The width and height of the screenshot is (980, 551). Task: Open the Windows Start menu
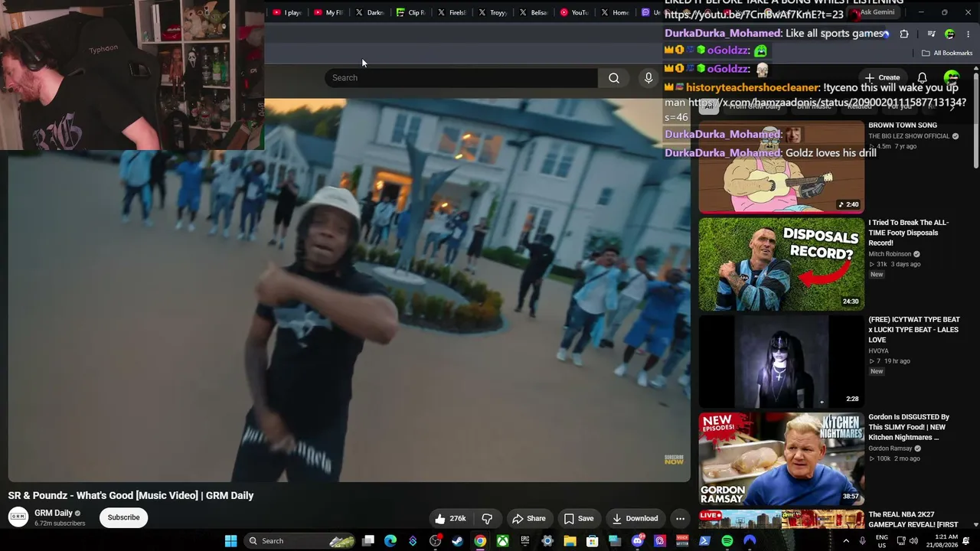230,541
